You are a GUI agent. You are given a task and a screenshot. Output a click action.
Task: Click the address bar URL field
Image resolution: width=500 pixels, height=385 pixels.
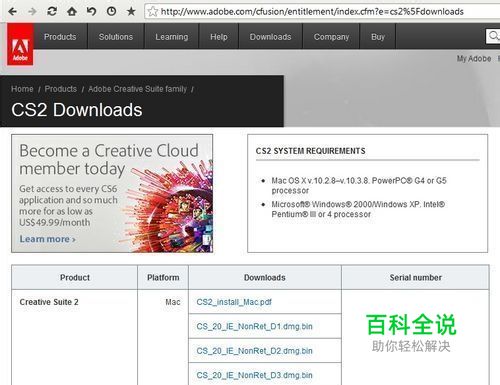(x=322, y=12)
